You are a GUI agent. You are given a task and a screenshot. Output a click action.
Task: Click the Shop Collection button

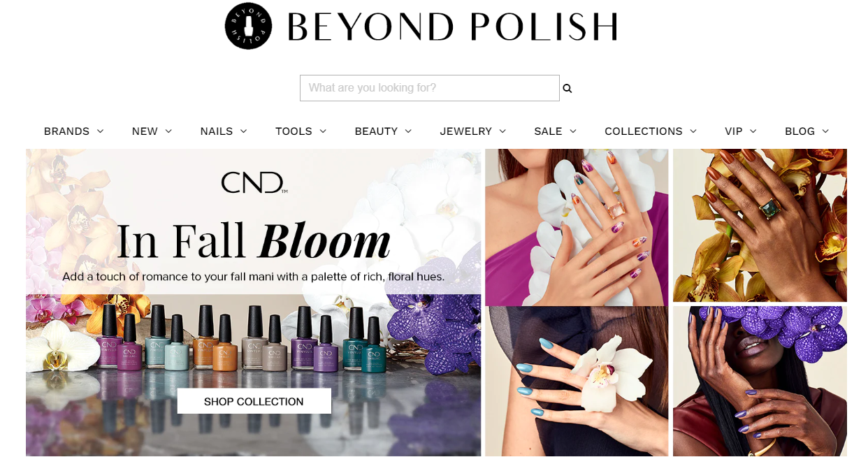point(254,401)
